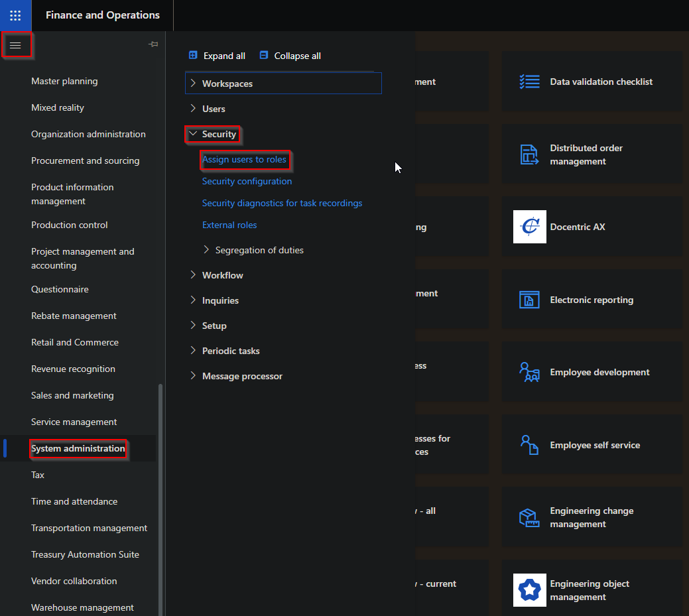Open Security diagnostics for task recordings

pyautogui.click(x=282, y=203)
